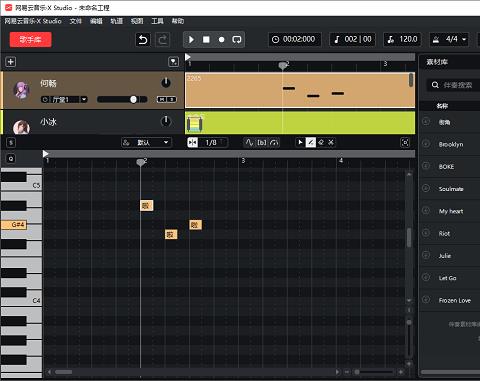Open the 4/4 time signature dropdown

click(x=449, y=39)
